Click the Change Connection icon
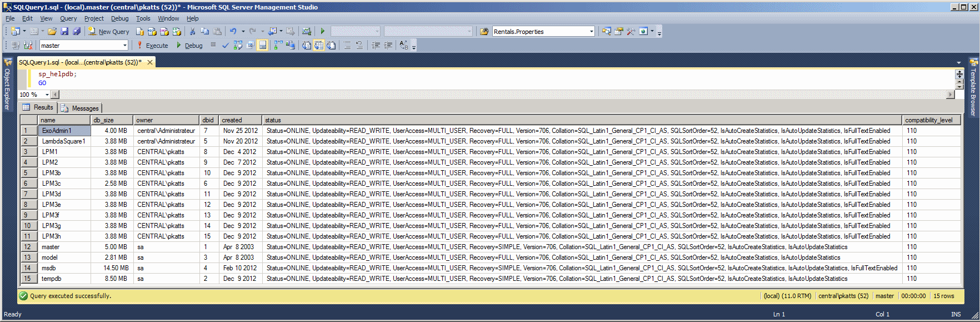980x322 pixels. 28,46
